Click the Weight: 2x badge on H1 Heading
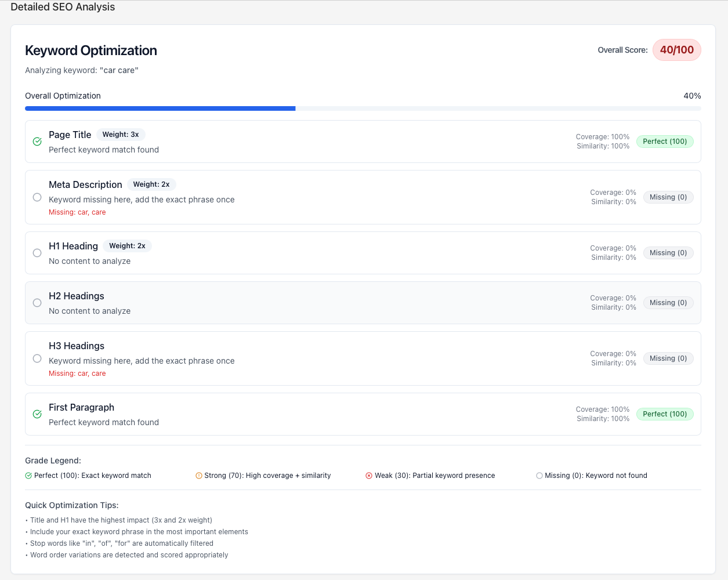Image resolution: width=728 pixels, height=580 pixels. pyautogui.click(x=127, y=245)
